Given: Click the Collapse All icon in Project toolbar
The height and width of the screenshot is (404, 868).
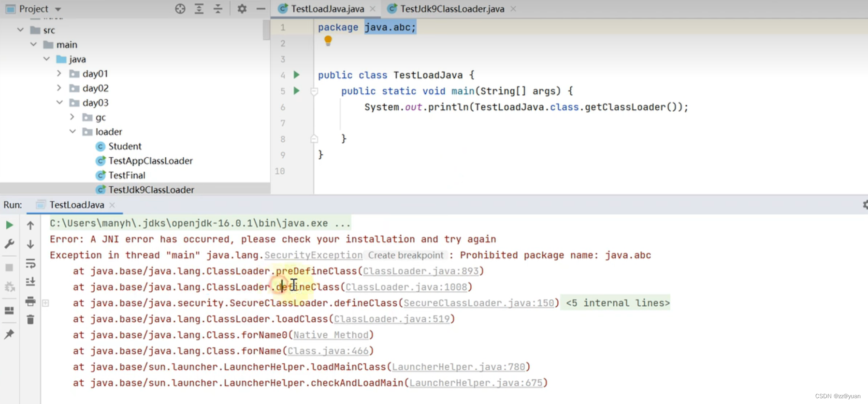Looking at the screenshot, I should [x=218, y=9].
